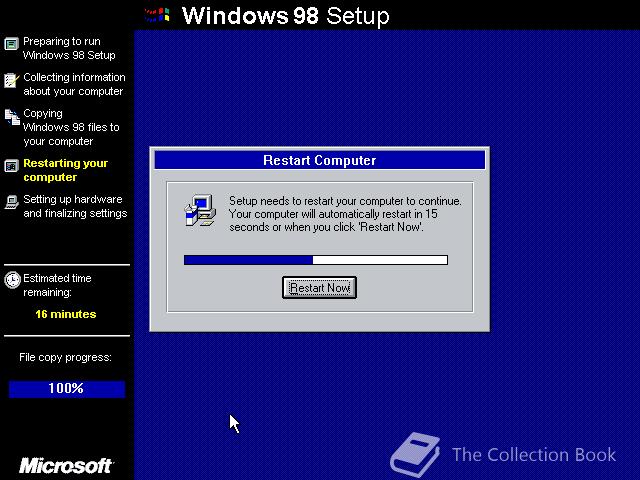640x480 pixels.
Task: Click the Microsoft logo at bottom left
Action: (x=66, y=466)
